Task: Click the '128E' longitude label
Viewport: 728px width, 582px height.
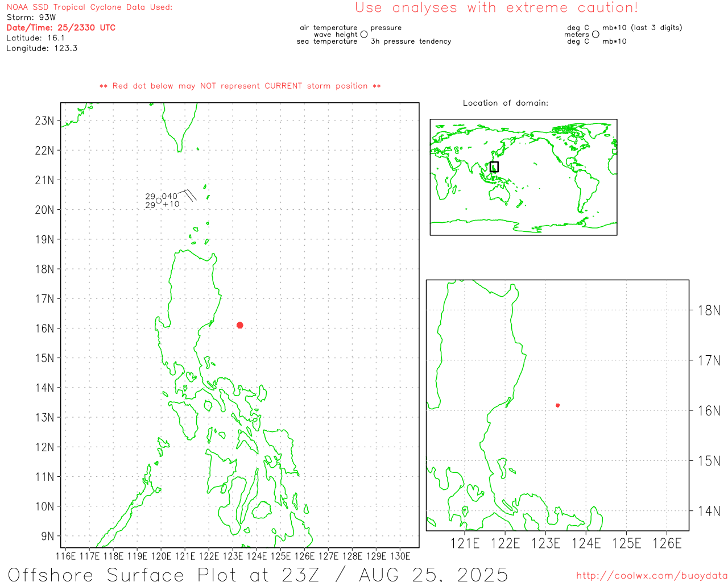Action: (x=352, y=556)
